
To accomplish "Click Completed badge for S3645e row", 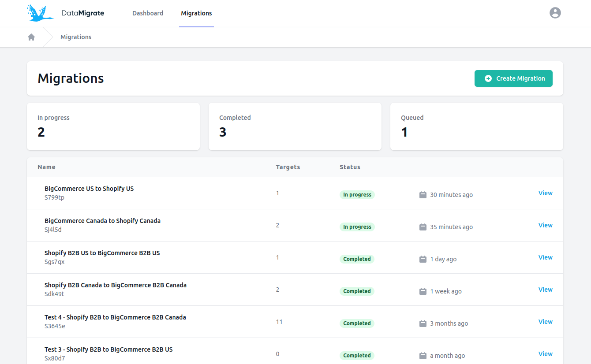I will click(x=357, y=323).
